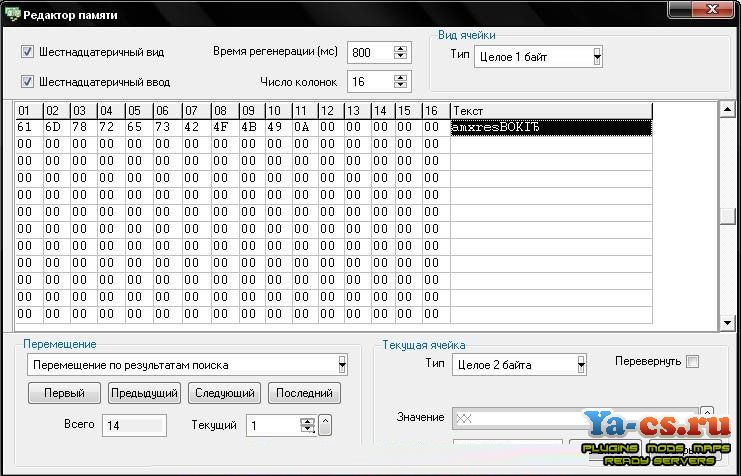Go to Предыдущий search result
Image resolution: width=741 pixels, height=476 pixels.
(x=144, y=393)
